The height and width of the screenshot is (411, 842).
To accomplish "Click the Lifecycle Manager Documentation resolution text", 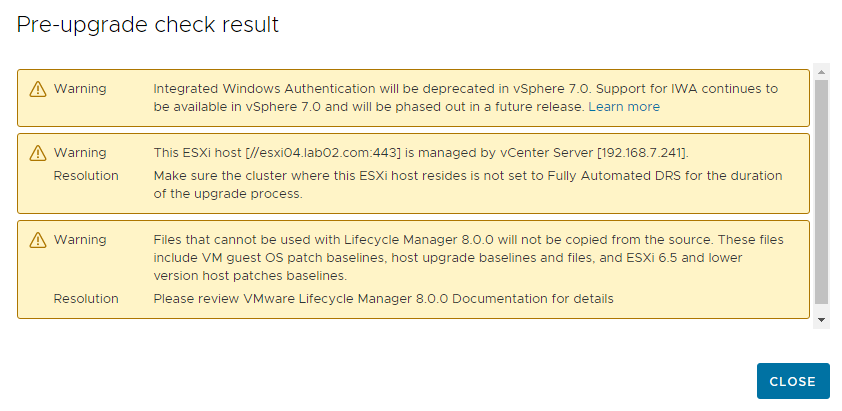I will (383, 299).
